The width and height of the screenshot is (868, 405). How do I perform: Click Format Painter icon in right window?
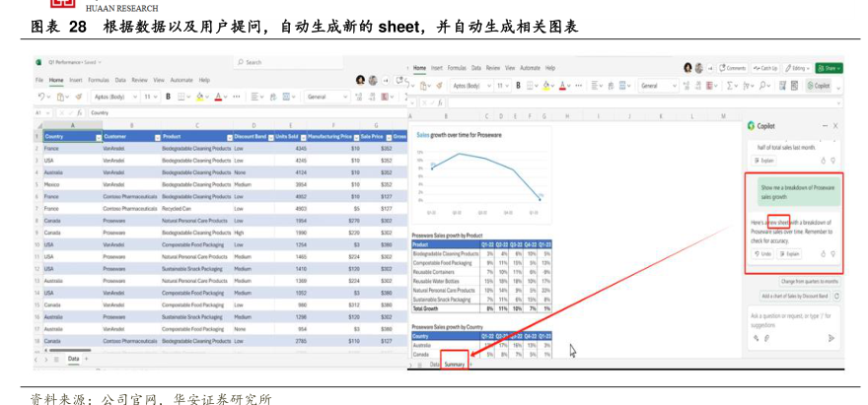440,86
